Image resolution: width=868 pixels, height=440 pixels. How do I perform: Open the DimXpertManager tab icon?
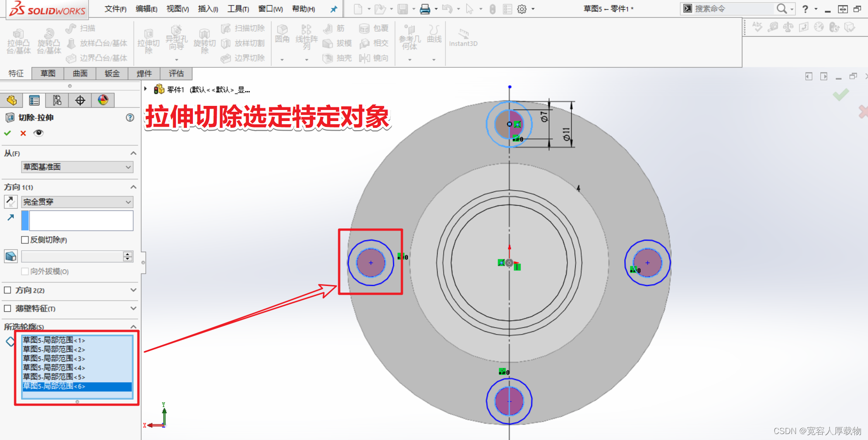(x=80, y=100)
